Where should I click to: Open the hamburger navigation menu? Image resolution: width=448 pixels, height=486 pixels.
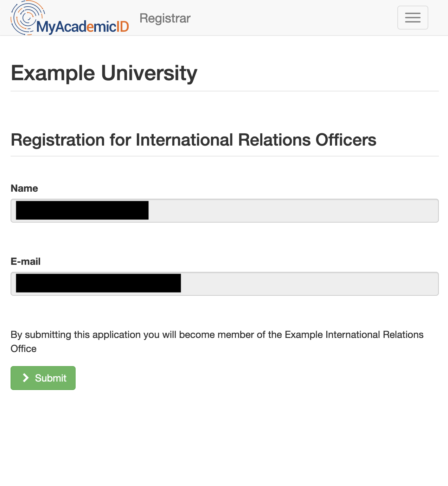point(412,18)
